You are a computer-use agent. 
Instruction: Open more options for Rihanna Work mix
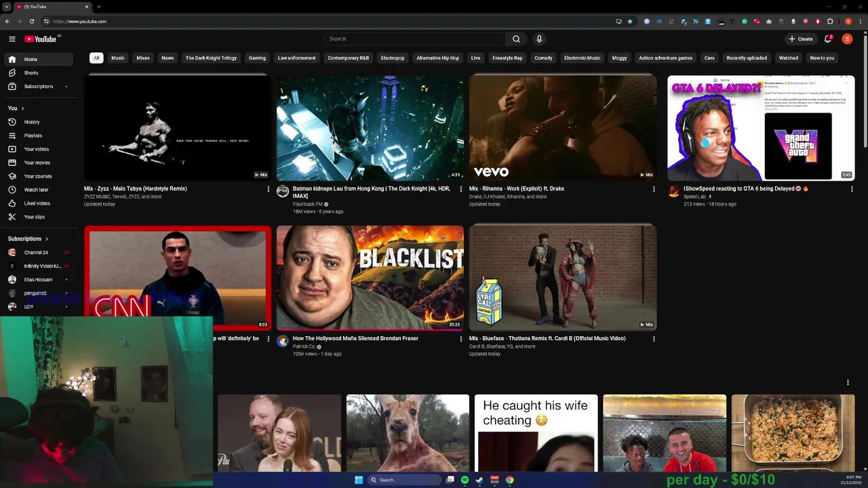tap(654, 189)
